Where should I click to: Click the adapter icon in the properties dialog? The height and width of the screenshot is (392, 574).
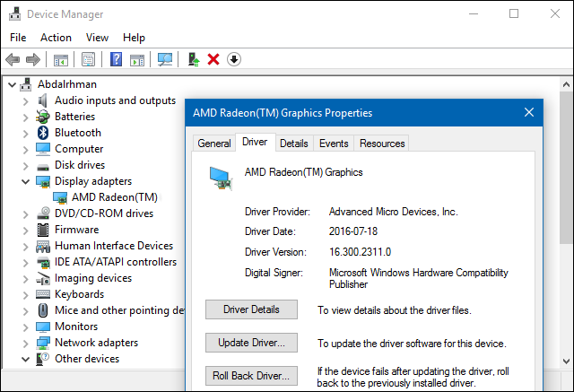point(221,179)
